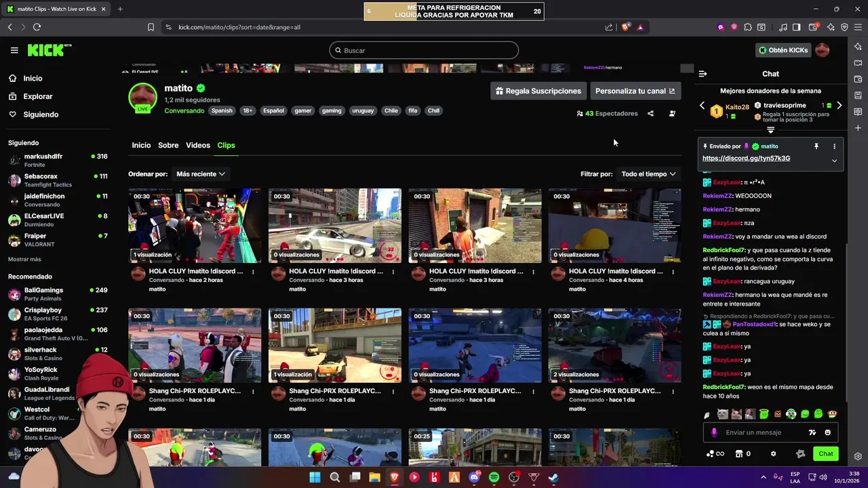Image resolution: width=868 pixels, height=488 pixels.
Task: Open the emoji picker in chat input
Action: click(827, 432)
